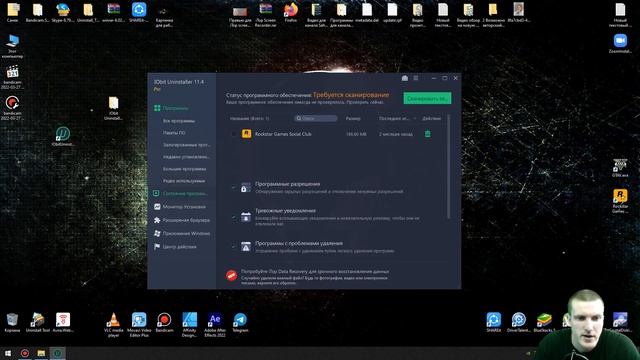Open the Software Health sidebar tab

180,193
